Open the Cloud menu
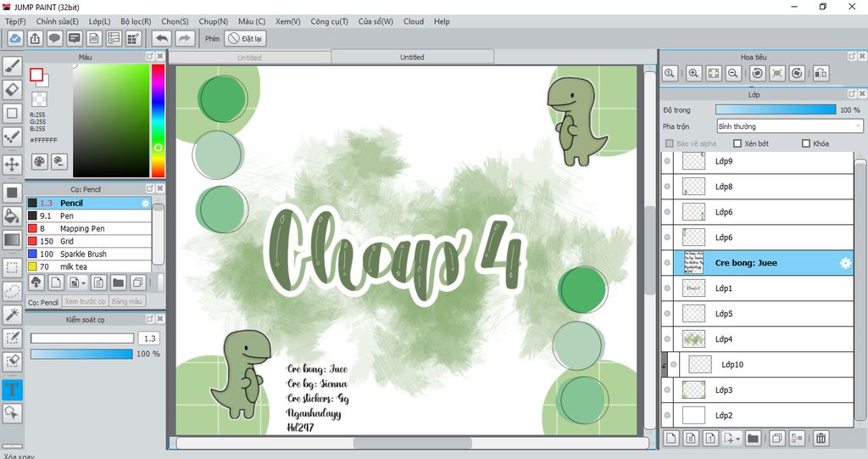The width and height of the screenshot is (868, 459). tap(414, 21)
